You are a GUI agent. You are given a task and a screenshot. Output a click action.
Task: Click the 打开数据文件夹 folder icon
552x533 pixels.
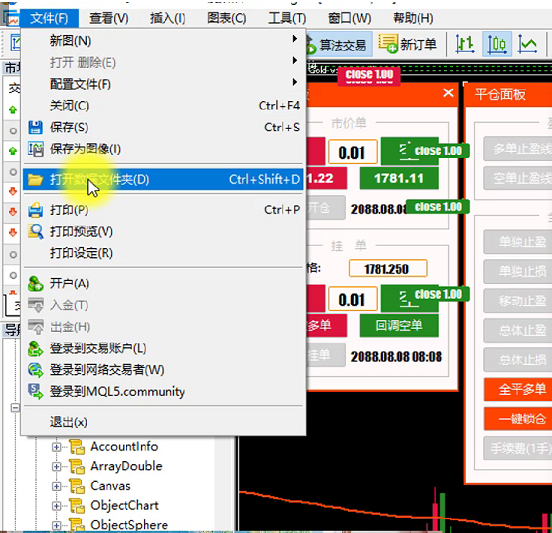click(x=35, y=180)
